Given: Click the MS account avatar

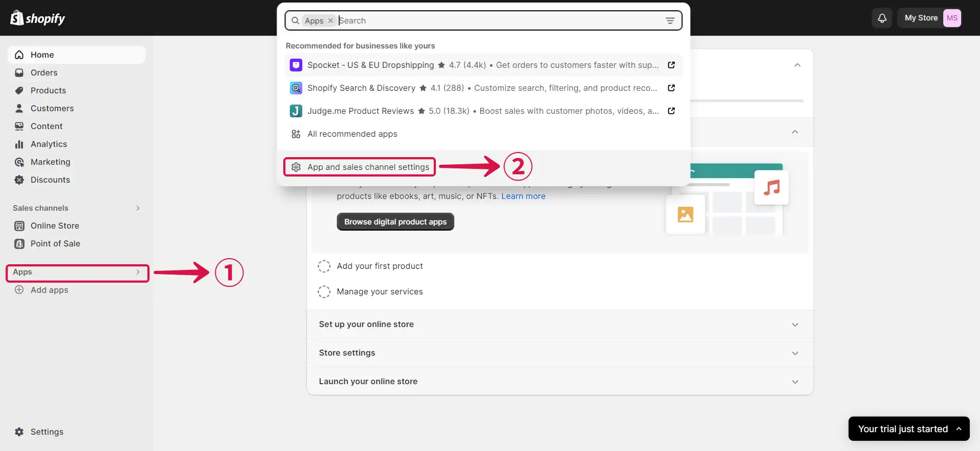Looking at the screenshot, I should [x=952, y=18].
